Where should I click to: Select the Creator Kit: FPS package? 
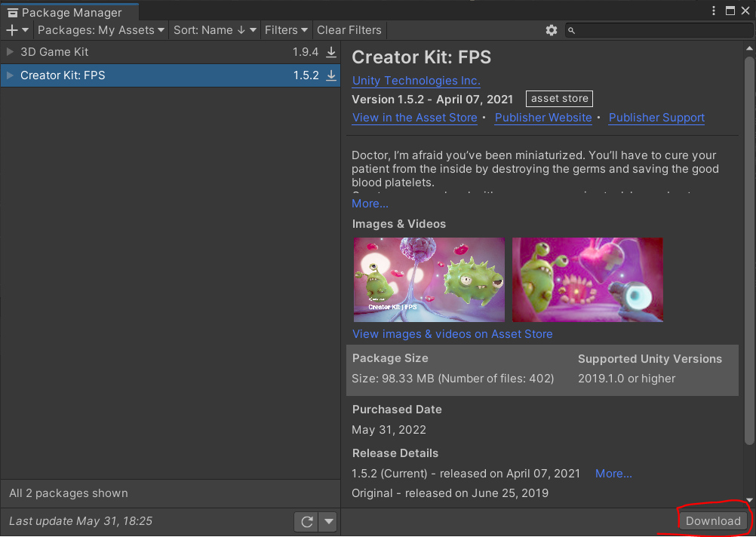point(171,75)
